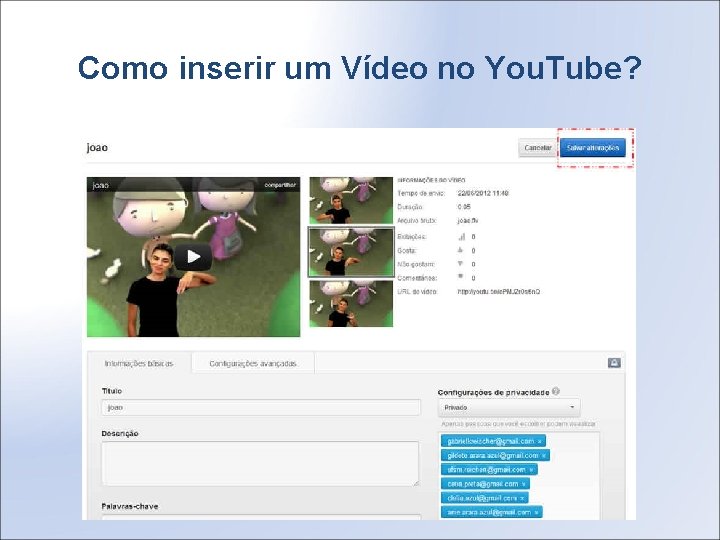
Task: Click the 'joao' title overlay on the video
Action: click(x=101, y=185)
